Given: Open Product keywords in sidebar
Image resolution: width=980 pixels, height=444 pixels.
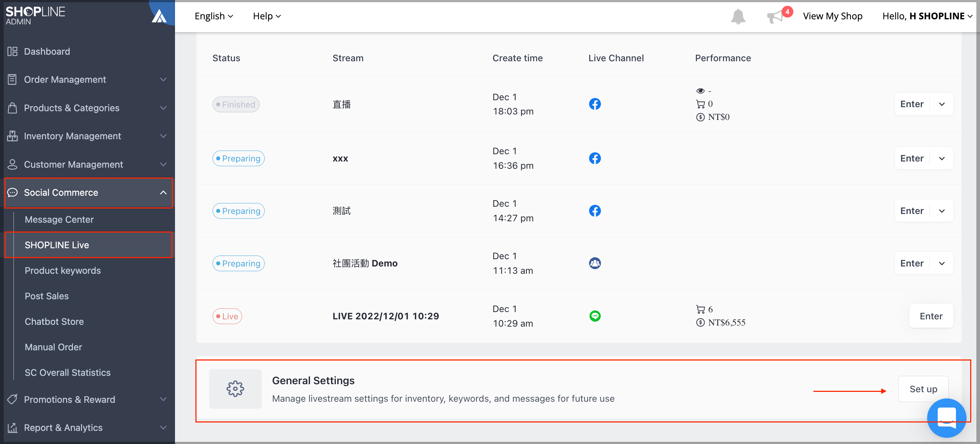Looking at the screenshot, I should [x=63, y=270].
